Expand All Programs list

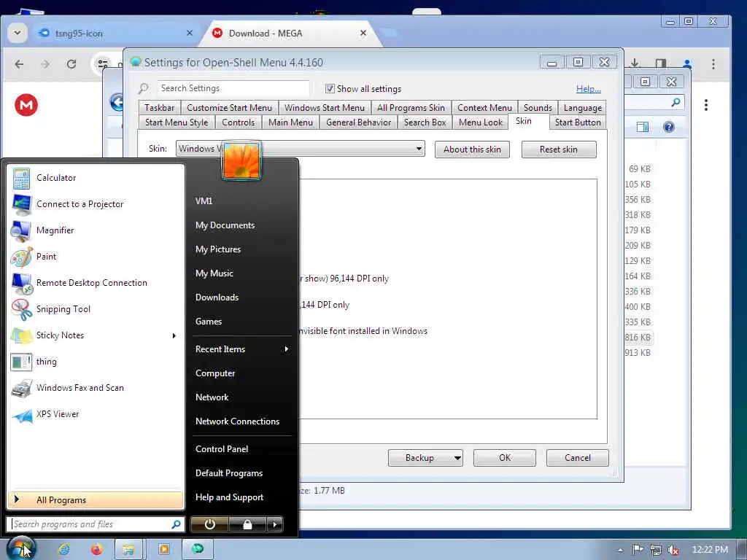coord(96,500)
